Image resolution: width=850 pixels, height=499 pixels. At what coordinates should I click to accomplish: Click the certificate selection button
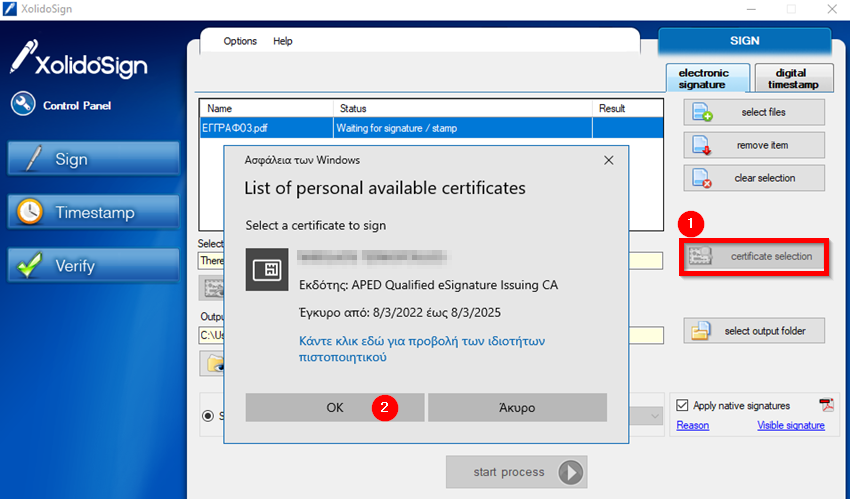(x=754, y=257)
